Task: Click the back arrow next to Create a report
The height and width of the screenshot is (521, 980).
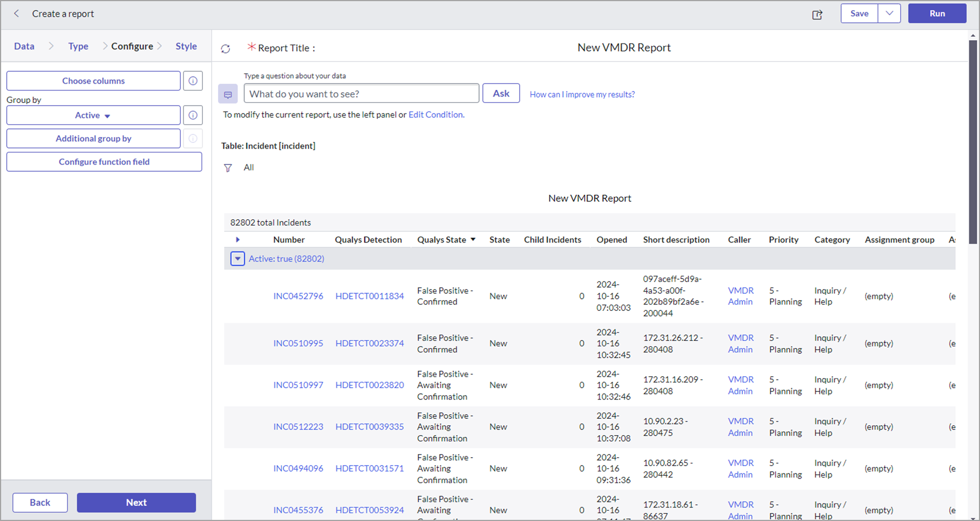Action: (16, 14)
